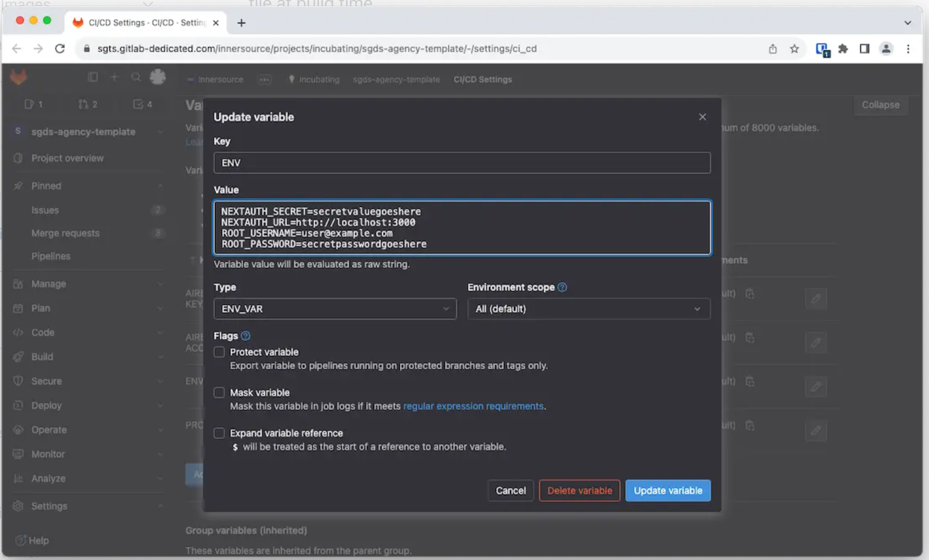This screenshot has height=560, width=929.
Task: Click the GitLab fox logo in sidebar
Action: pos(19,77)
